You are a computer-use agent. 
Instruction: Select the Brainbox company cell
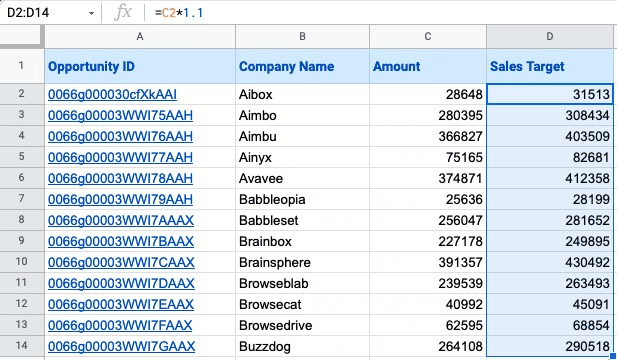(x=302, y=241)
